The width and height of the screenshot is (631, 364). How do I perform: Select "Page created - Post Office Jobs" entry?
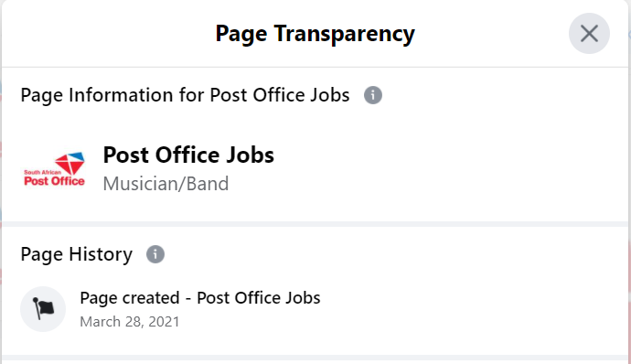[x=200, y=298]
